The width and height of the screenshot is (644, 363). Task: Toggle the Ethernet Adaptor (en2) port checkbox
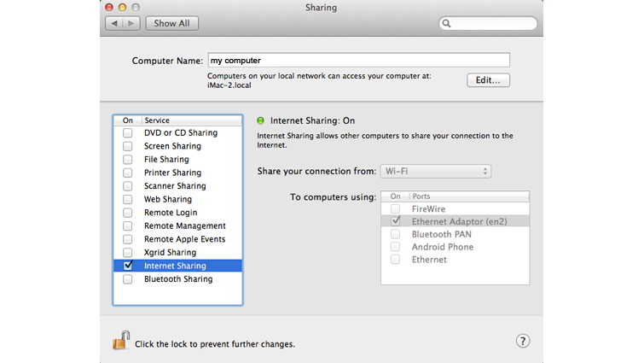point(395,221)
